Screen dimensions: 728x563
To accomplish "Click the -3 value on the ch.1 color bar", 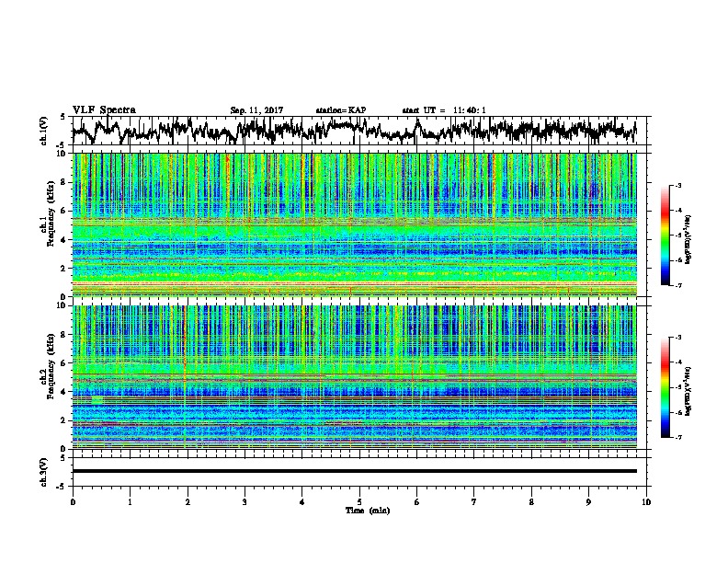I will coord(678,186).
